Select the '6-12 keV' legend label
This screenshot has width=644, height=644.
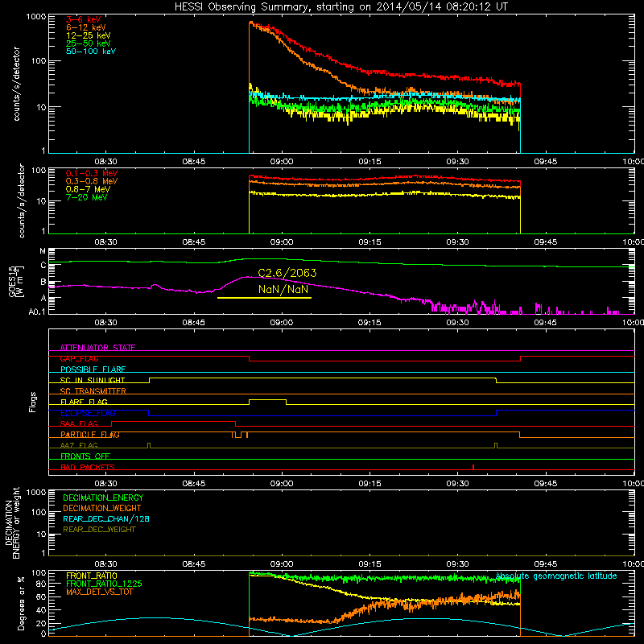86,27
